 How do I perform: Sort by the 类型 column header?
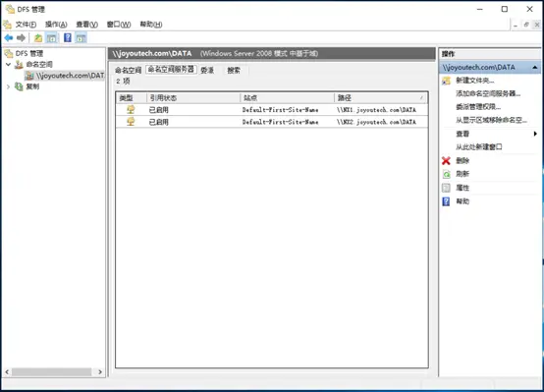coord(132,98)
